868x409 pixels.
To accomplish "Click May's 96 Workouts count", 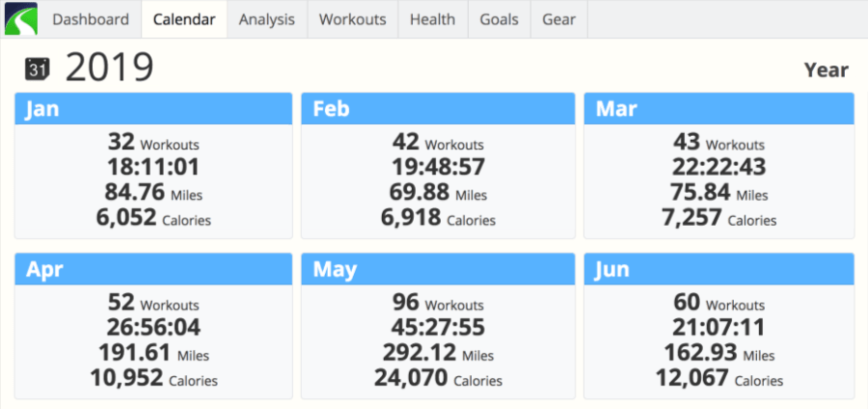I will click(x=438, y=303).
